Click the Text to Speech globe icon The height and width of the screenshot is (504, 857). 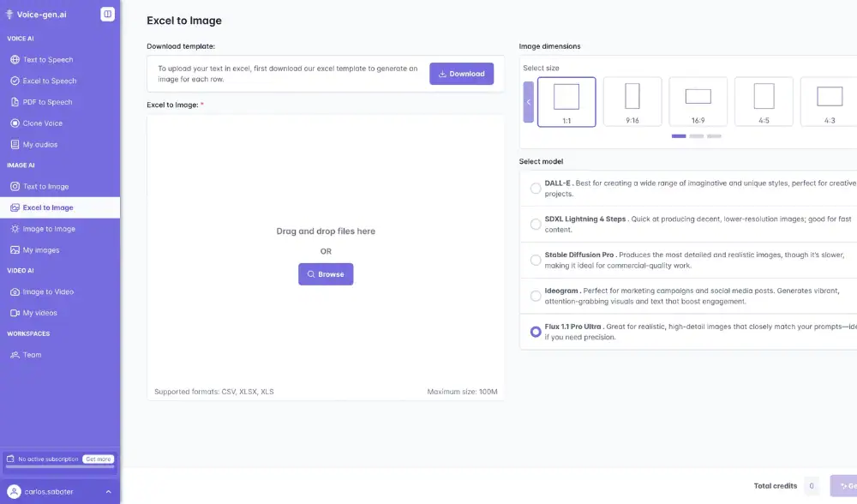15,60
